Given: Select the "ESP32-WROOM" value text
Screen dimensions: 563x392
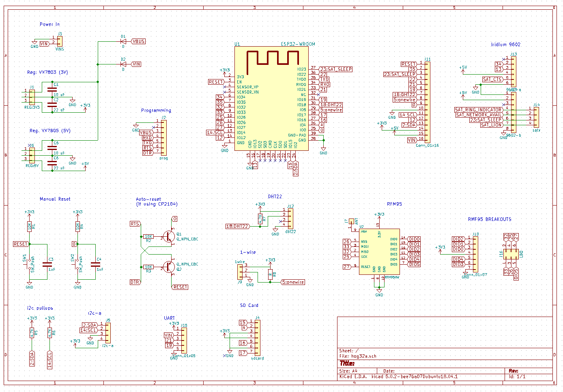Looking at the screenshot, I should pyautogui.click(x=298, y=44).
